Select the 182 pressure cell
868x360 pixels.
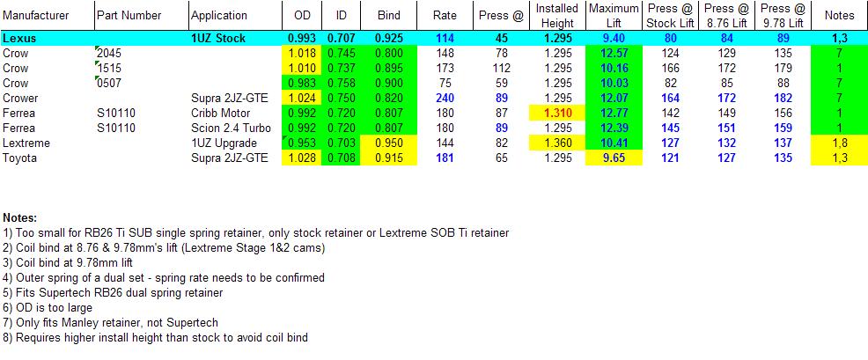coord(783,99)
